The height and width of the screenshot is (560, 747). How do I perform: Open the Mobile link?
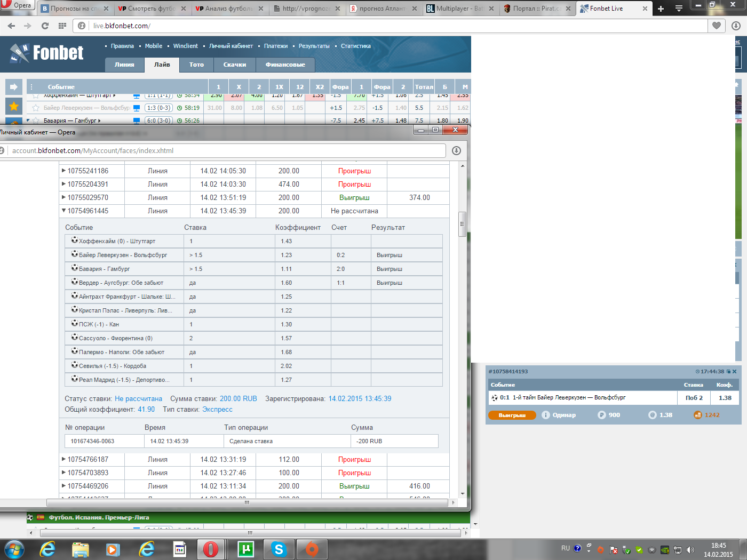click(x=154, y=46)
